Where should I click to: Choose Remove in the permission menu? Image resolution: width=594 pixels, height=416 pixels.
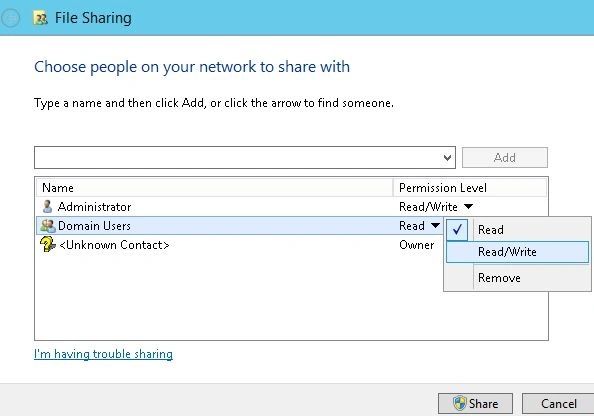tap(517, 278)
